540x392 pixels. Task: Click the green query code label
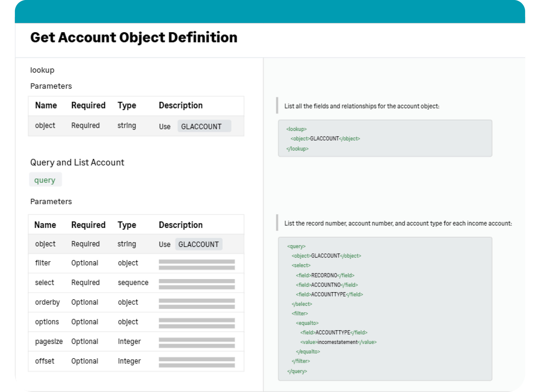(x=45, y=180)
